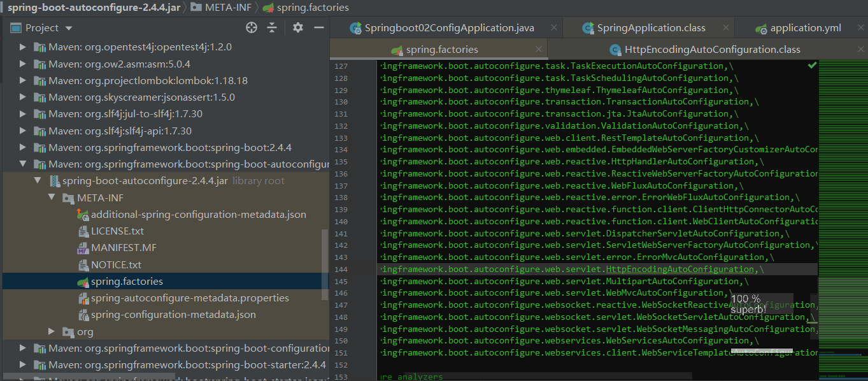Click the Collapse All icon in Project panel

click(272, 27)
